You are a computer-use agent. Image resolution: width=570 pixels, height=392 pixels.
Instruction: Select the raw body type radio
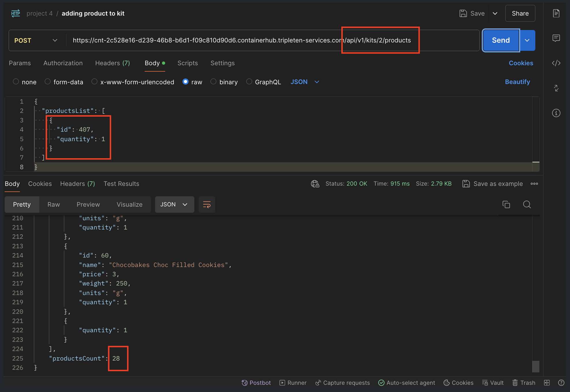[x=186, y=82]
